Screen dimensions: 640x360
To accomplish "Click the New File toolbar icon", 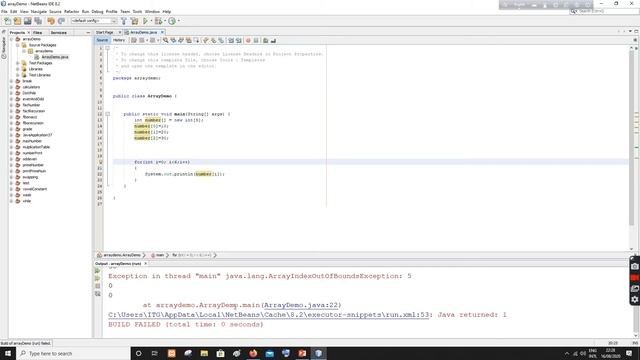I will tap(7, 21).
